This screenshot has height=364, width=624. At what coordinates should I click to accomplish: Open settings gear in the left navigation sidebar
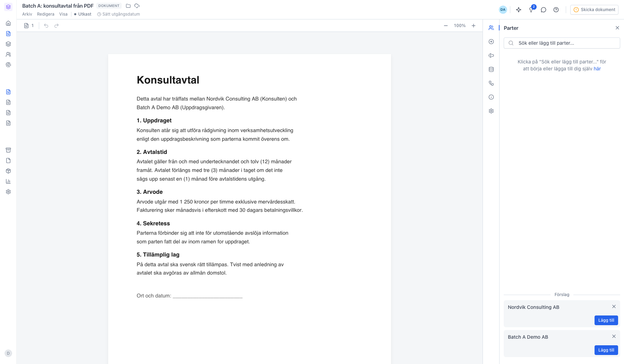pyautogui.click(x=8, y=192)
